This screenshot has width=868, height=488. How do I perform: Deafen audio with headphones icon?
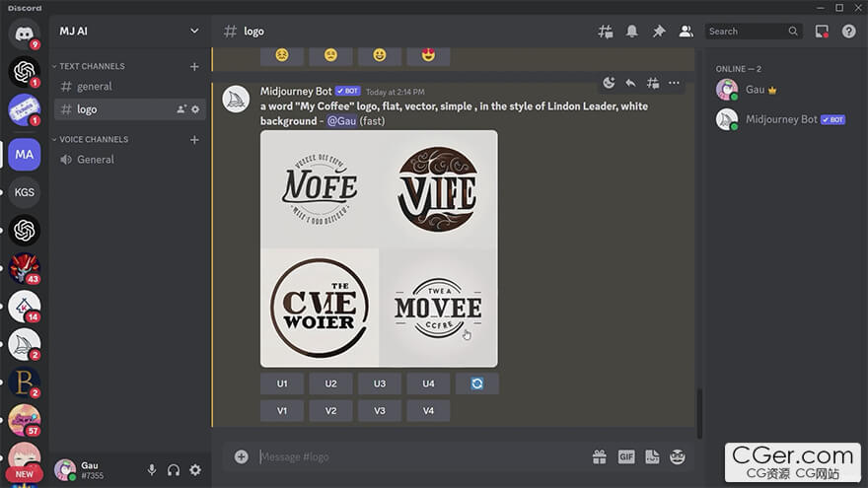pos(174,470)
